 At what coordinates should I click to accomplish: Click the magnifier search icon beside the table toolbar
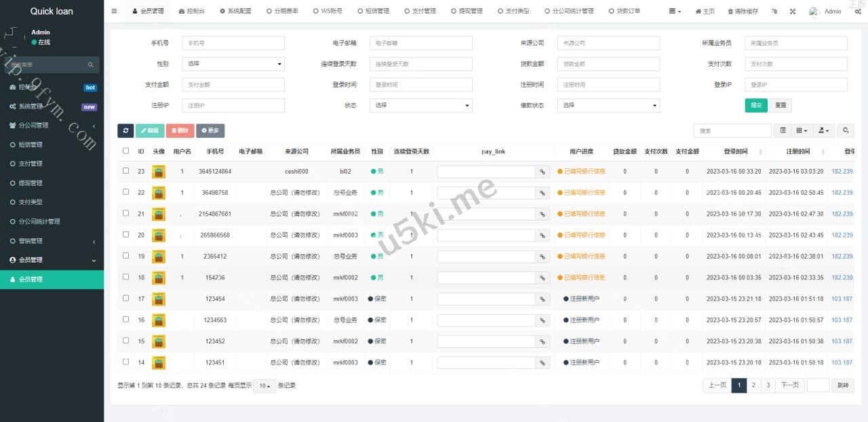tap(846, 131)
